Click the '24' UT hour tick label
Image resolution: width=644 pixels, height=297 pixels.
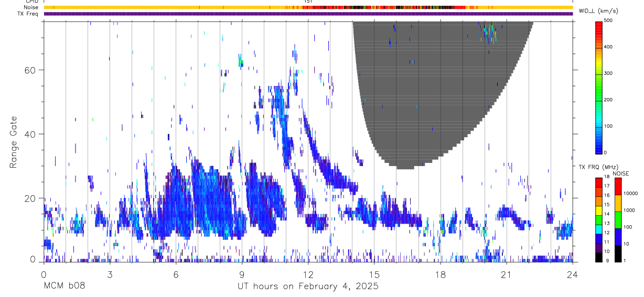[573, 274]
